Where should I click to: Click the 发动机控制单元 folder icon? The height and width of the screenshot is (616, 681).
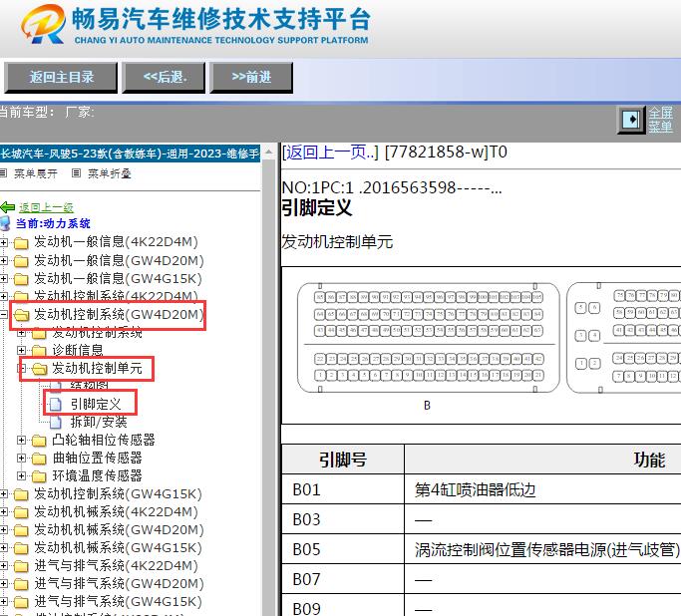click(x=39, y=369)
